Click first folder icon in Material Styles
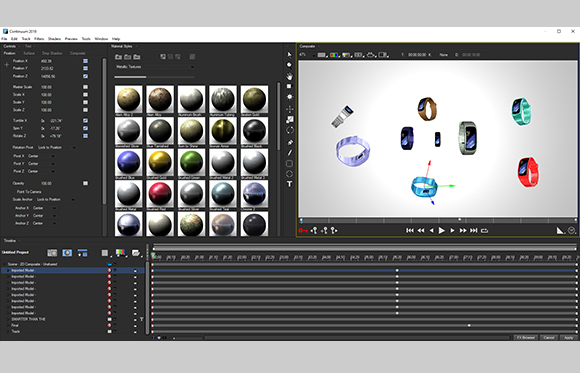580x373 pixels. click(x=118, y=57)
